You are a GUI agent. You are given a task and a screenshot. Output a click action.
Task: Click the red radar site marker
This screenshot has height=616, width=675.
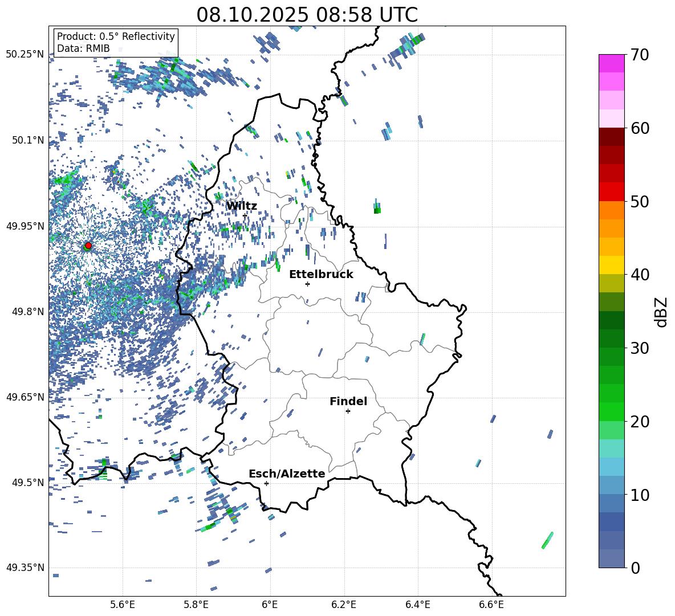click(x=88, y=246)
